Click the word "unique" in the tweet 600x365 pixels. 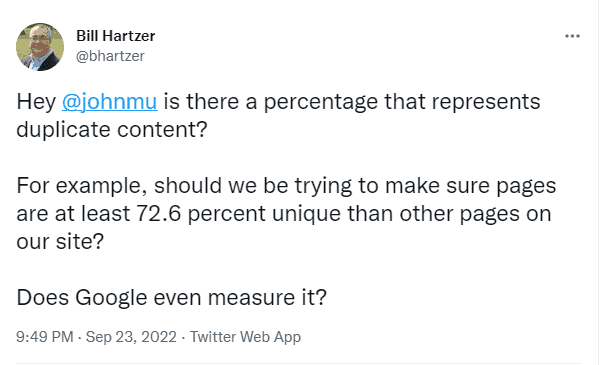click(x=306, y=214)
